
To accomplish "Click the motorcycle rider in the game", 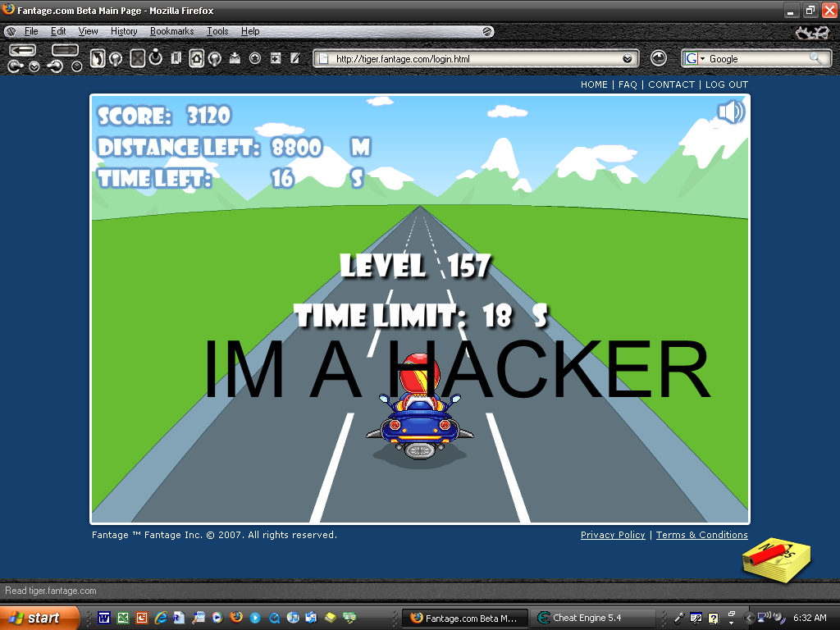I will tap(420, 406).
